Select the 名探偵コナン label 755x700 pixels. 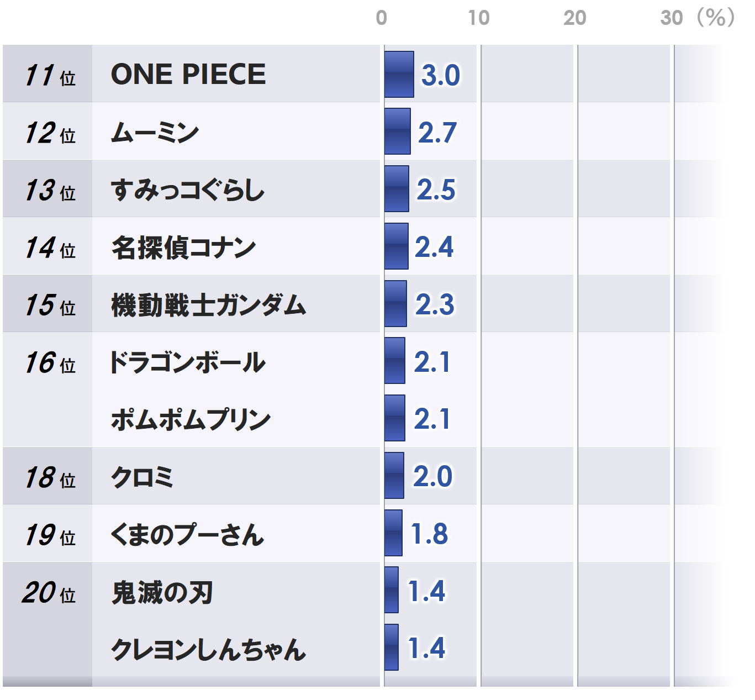click(x=183, y=248)
